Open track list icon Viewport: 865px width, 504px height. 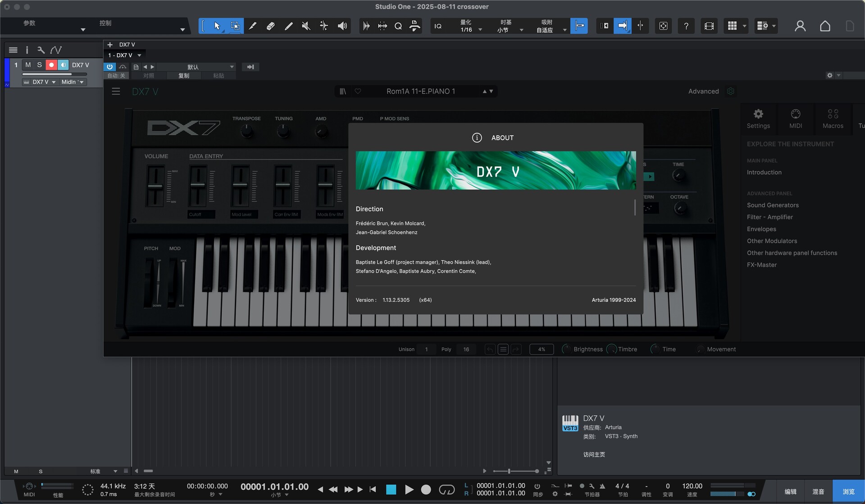[x=13, y=50]
